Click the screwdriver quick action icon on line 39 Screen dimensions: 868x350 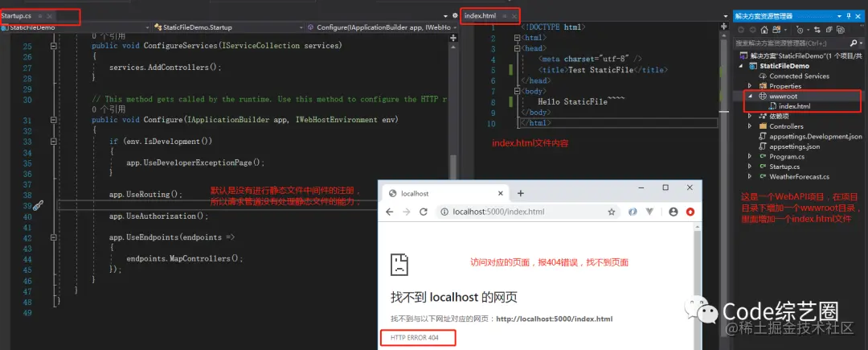[38, 206]
